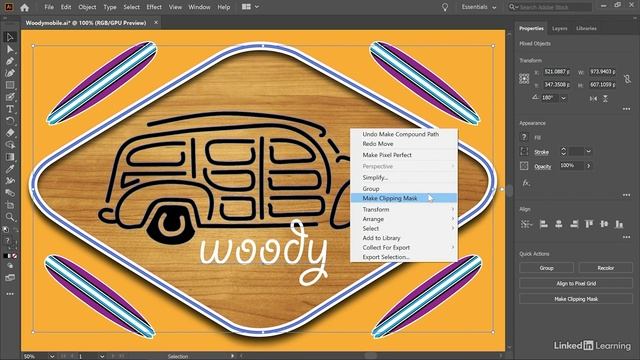Expand more Transform options
The height and width of the screenshot is (360, 640).
click(627, 109)
